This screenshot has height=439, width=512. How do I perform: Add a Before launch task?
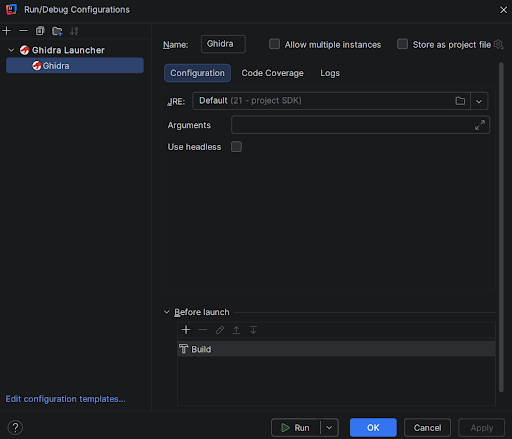click(x=186, y=330)
